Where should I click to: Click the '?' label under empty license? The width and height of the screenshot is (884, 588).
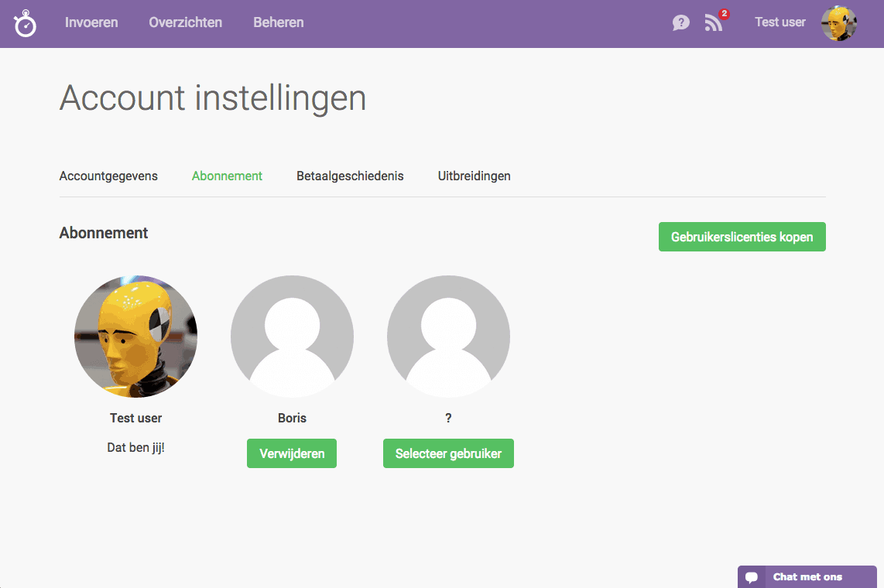448,418
